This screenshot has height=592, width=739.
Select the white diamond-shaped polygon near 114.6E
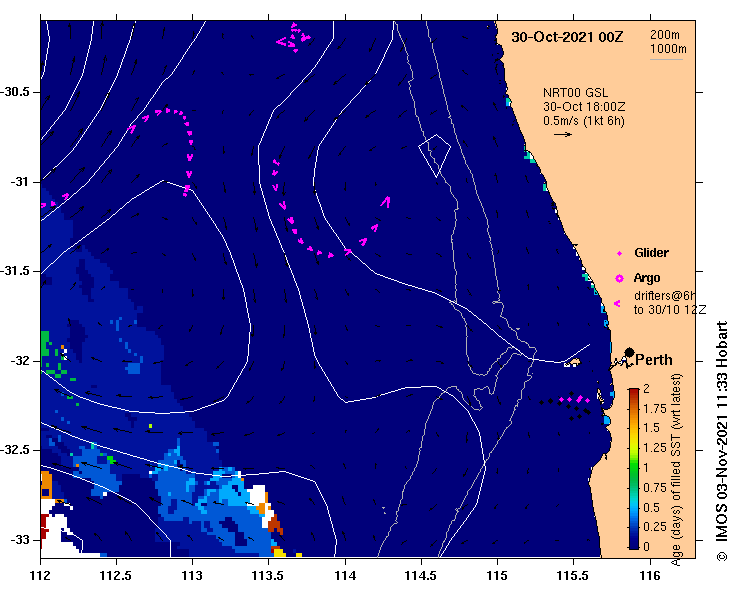pyautogui.click(x=435, y=156)
